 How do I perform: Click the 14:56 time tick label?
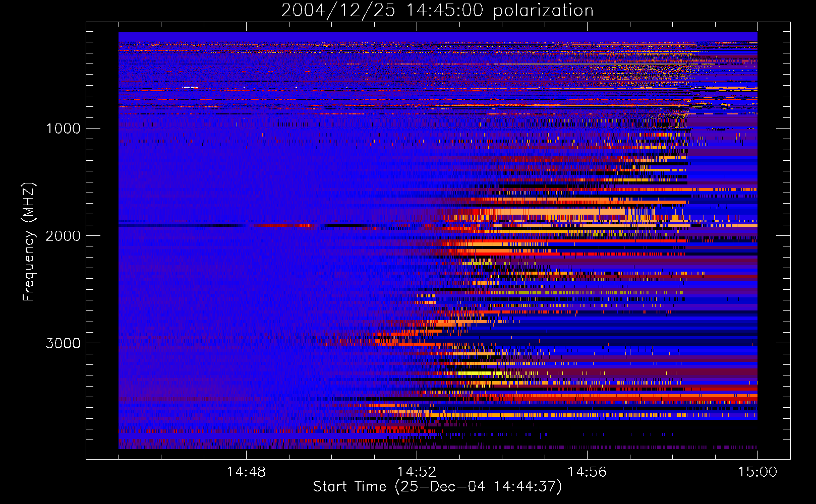point(587,472)
